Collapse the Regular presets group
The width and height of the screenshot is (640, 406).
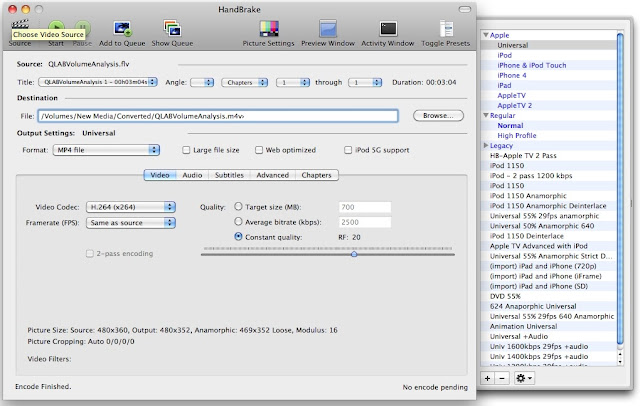coord(486,115)
